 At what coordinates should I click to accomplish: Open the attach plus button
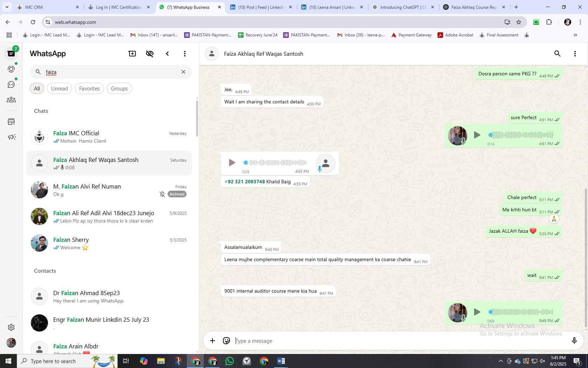[212, 341]
